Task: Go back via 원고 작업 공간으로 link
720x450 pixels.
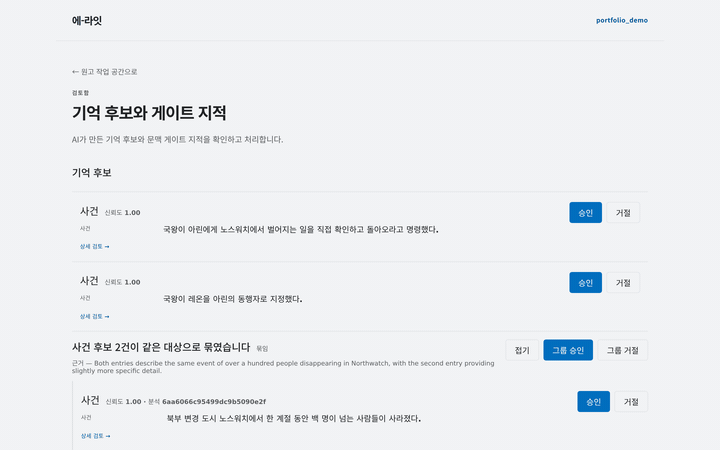Action: (105, 72)
